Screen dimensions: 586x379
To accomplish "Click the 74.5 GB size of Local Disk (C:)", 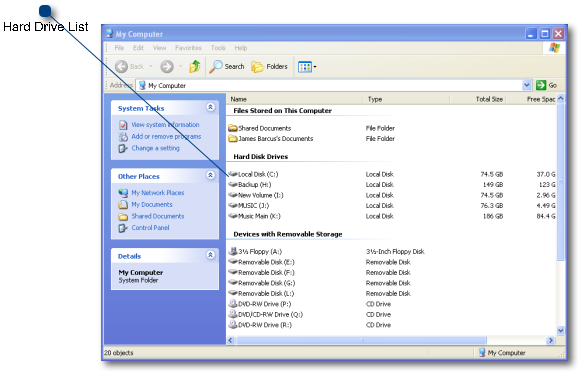I will click(x=491, y=174).
